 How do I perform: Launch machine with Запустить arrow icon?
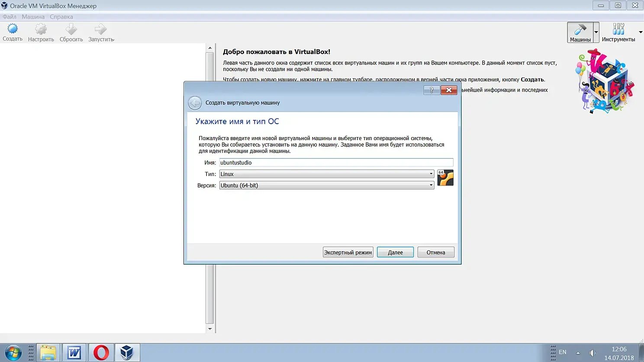(101, 32)
